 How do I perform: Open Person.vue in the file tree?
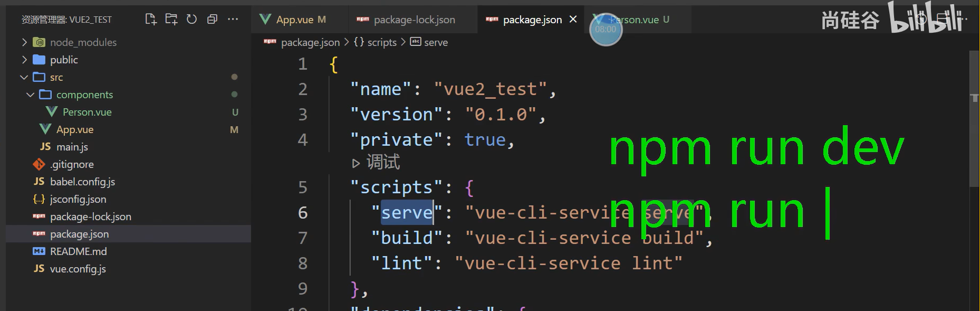click(x=87, y=112)
